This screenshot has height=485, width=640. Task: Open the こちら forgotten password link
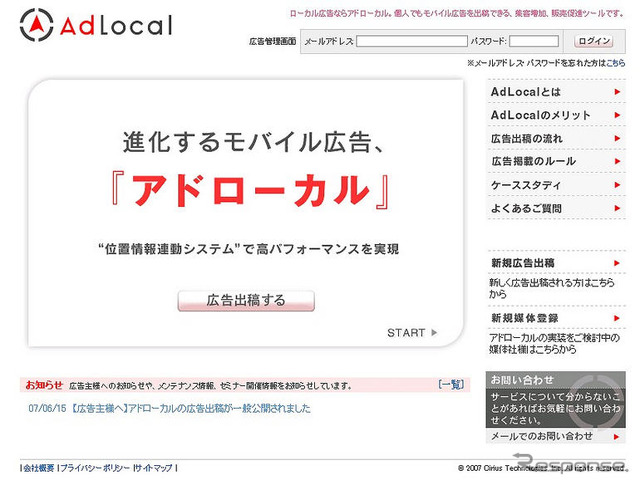click(x=616, y=63)
